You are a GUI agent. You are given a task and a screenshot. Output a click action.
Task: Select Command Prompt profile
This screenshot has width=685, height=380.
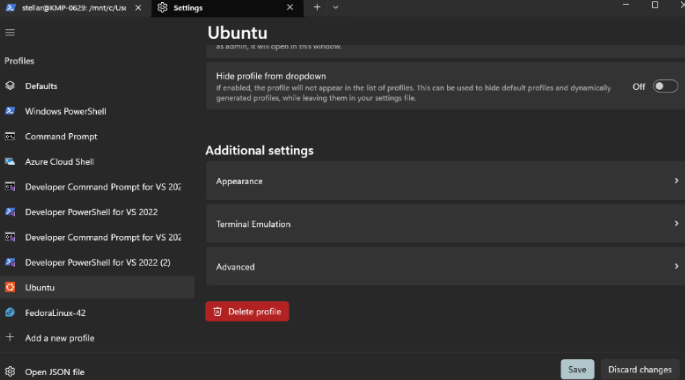click(97, 136)
